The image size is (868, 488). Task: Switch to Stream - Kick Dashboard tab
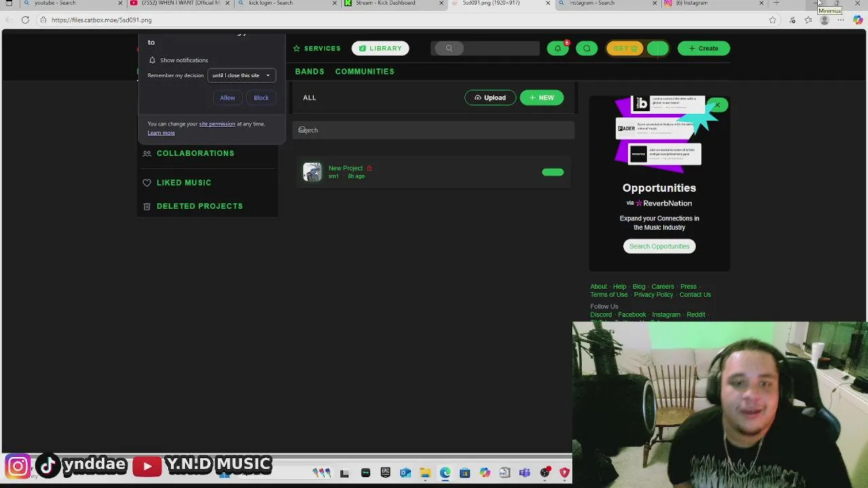click(393, 3)
